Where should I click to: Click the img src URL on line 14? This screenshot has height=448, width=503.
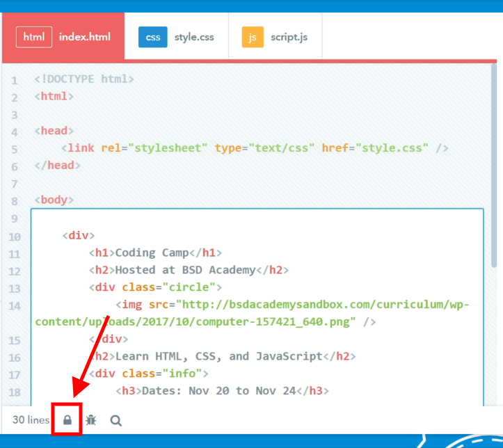tap(252, 313)
